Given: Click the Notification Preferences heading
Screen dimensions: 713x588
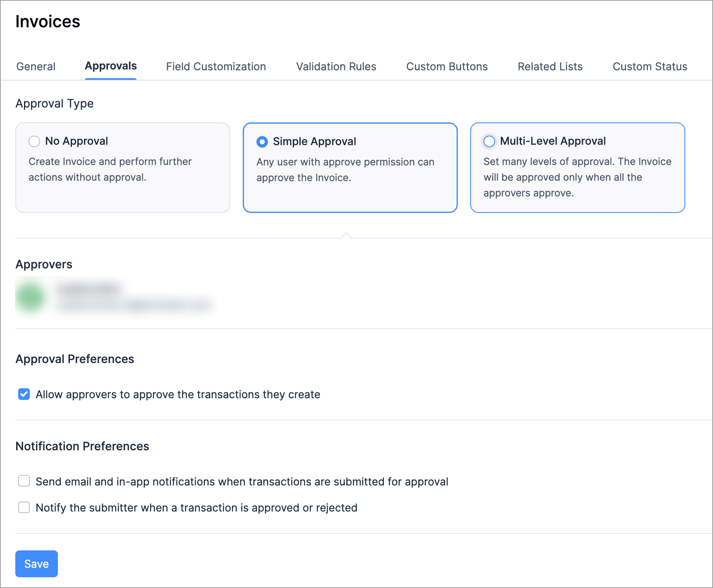Looking at the screenshot, I should click(82, 446).
